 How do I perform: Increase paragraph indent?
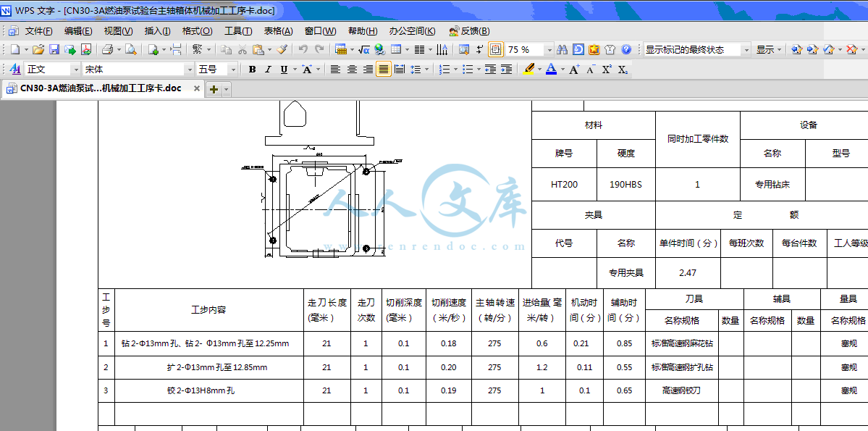[506, 70]
